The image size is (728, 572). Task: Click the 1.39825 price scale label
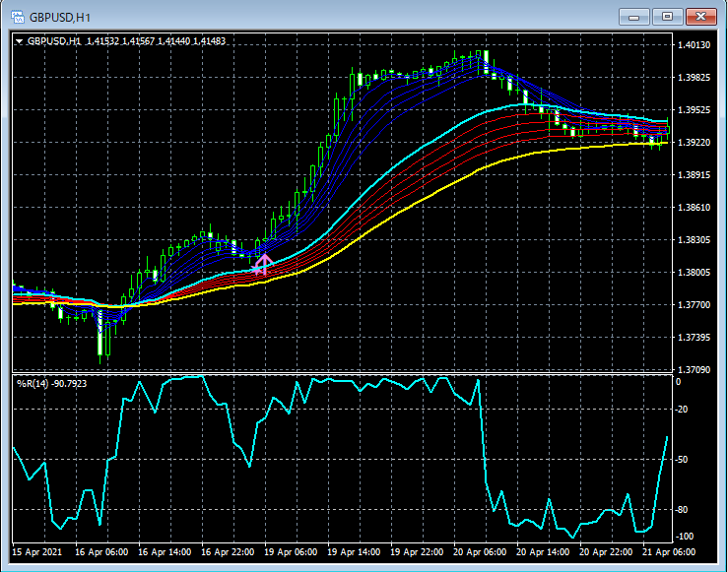(x=694, y=78)
